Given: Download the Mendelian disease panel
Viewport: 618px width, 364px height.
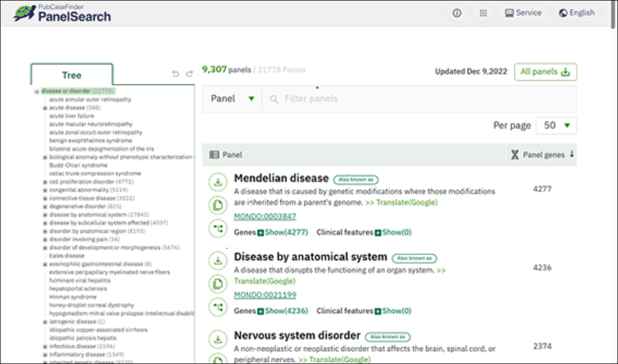Looking at the screenshot, I should 218,183.
